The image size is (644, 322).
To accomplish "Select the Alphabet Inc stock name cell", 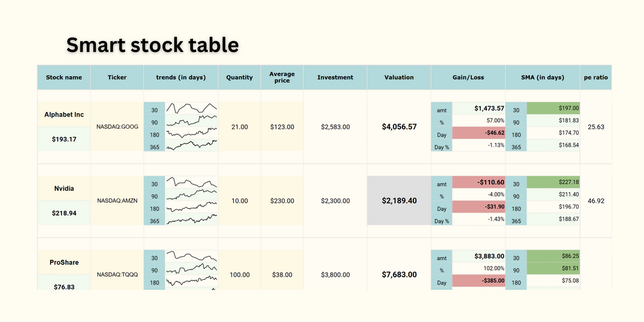I will pos(64,115).
